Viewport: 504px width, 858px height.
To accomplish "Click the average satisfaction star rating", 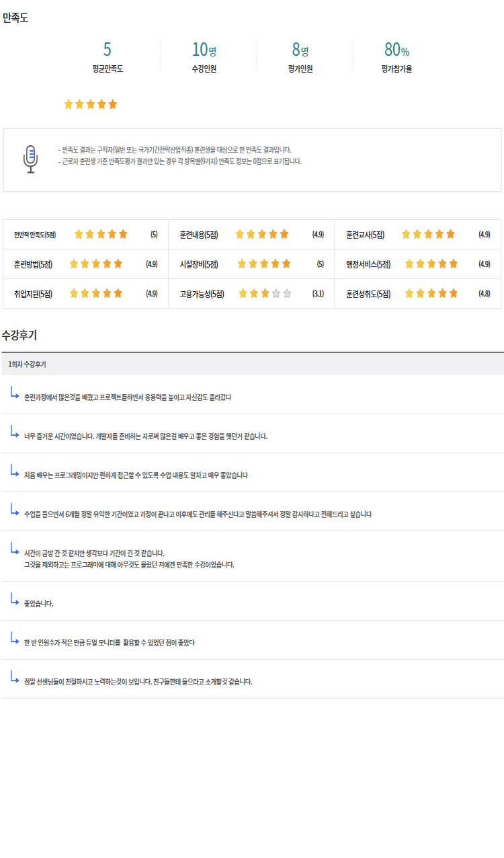I will tap(90, 104).
